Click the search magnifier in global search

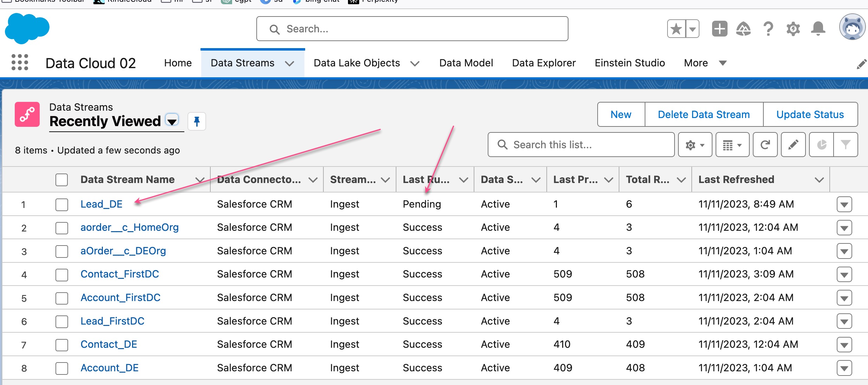pos(275,30)
